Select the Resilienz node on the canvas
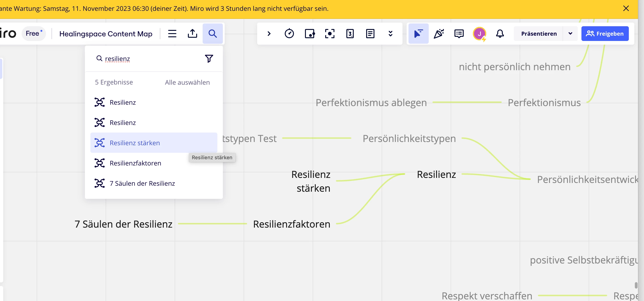Image resolution: width=644 pixels, height=301 pixels. [x=436, y=174]
